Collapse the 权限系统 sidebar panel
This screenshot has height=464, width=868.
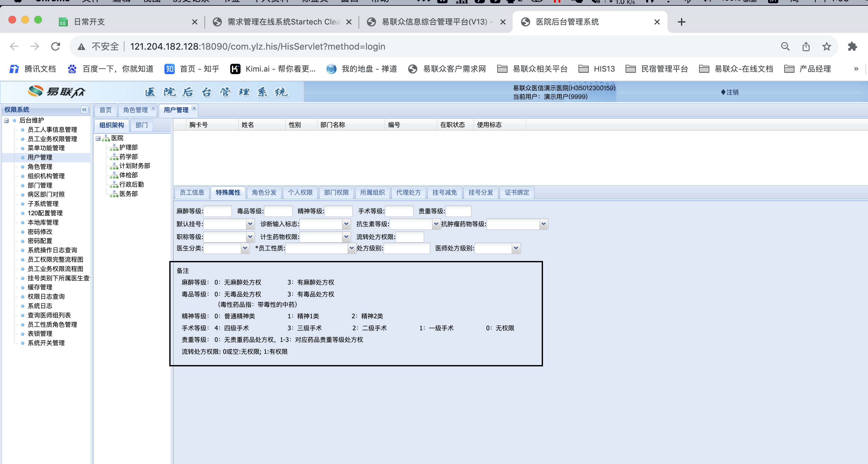point(84,110)
